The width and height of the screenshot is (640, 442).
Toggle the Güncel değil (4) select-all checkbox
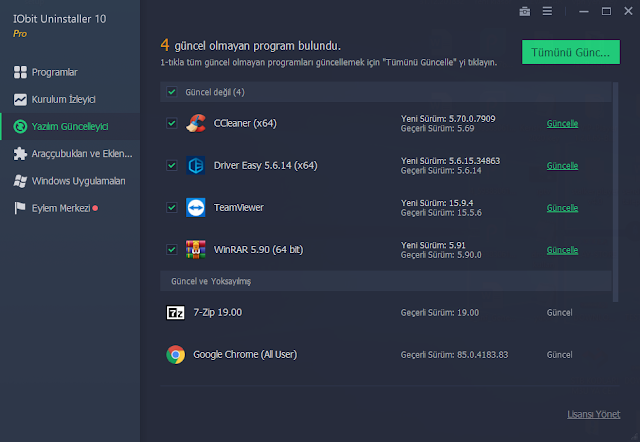tap(172, 92)
